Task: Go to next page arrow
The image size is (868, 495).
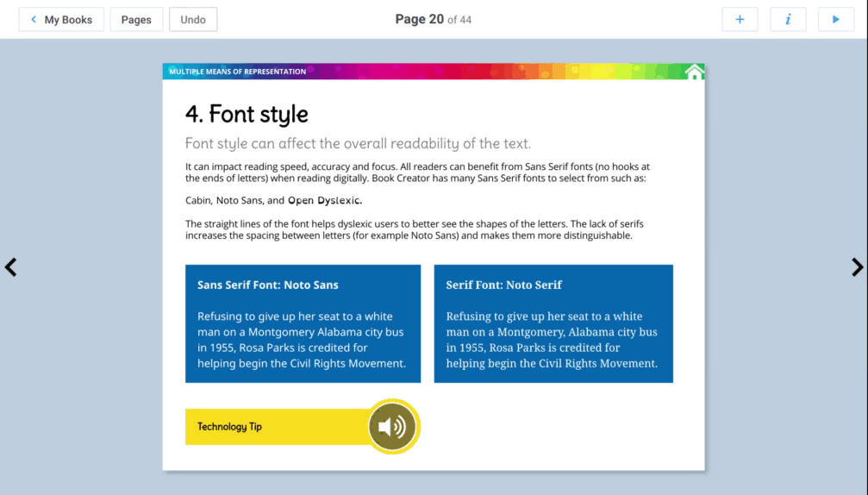Action: click(857, 267)
